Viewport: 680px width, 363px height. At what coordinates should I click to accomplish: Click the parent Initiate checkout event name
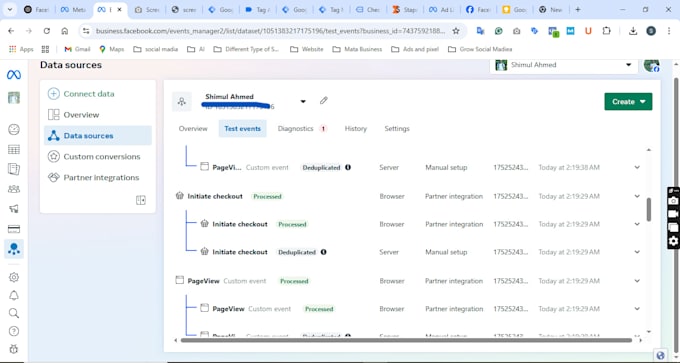(215, 196)
